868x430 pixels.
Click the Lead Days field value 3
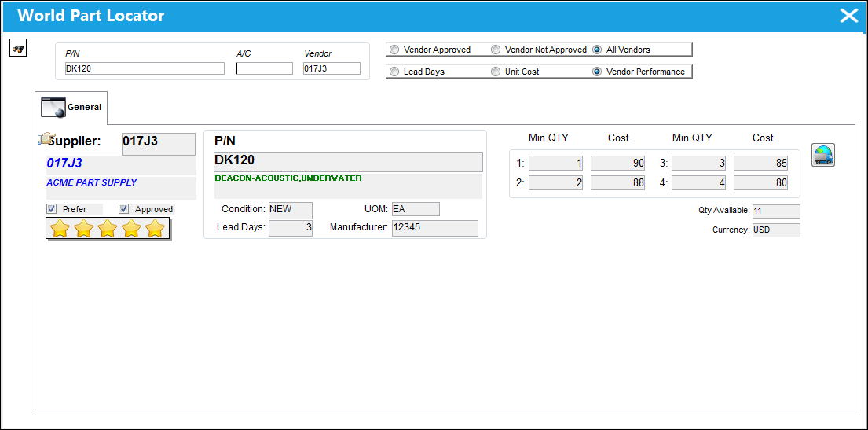coord(291,228)
